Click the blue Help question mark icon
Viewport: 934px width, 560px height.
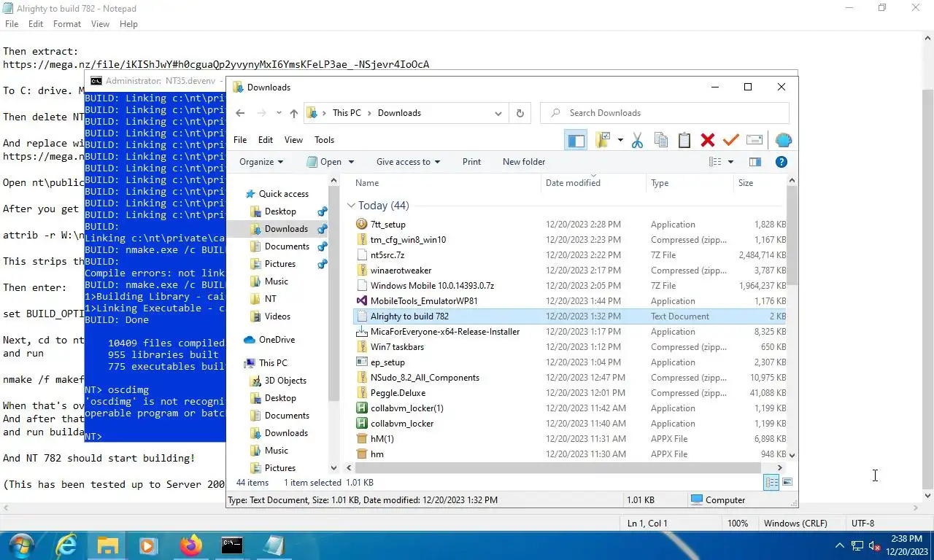pos(781,162)
